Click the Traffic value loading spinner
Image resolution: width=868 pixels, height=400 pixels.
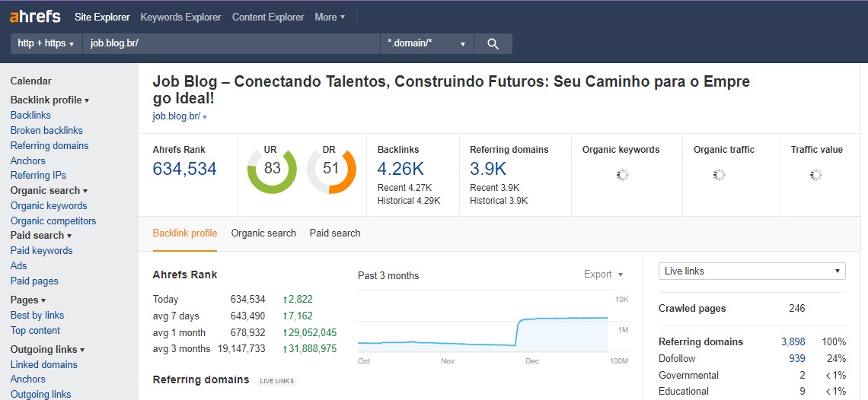click(x=816, y=175)
